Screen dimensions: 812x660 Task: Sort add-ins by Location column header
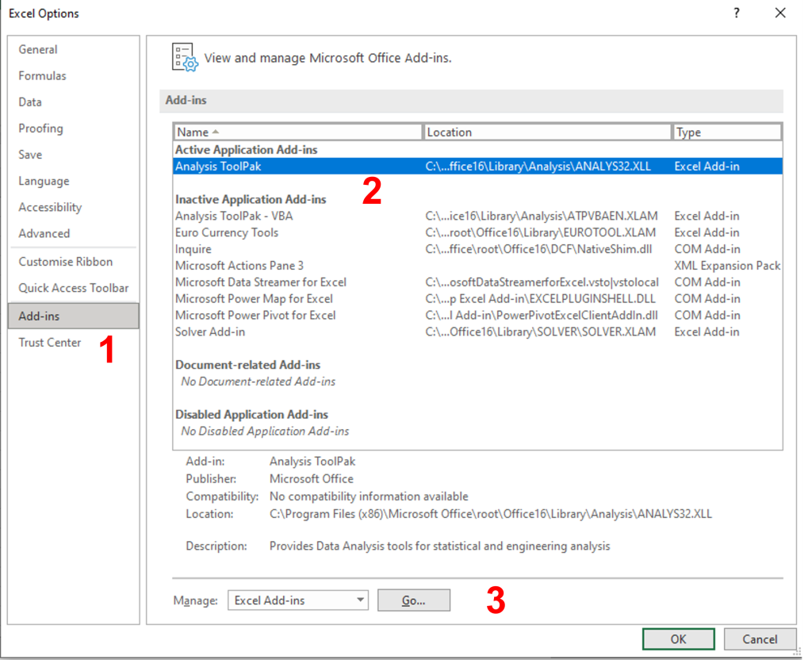point(547,132)
